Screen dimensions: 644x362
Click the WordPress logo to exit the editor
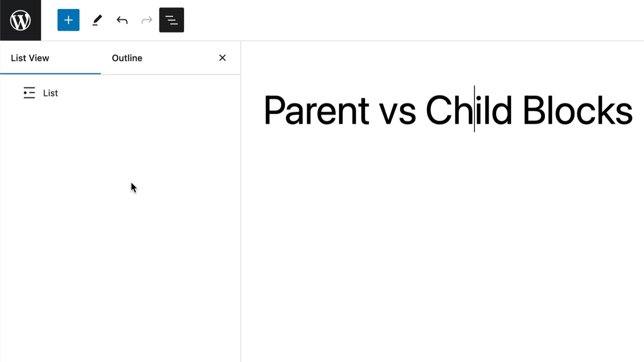pyautogui.click(x=20, y=20)
